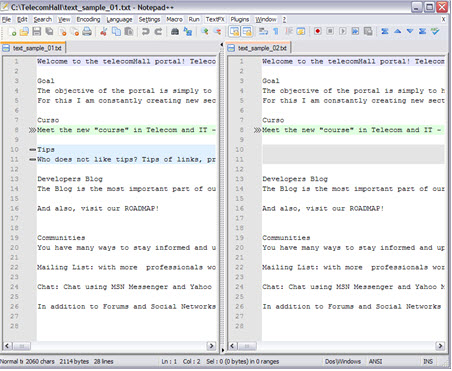452x371 pixels.
Task: Switch to the text_sample_02.txt tab
Action: coord(258,48)
